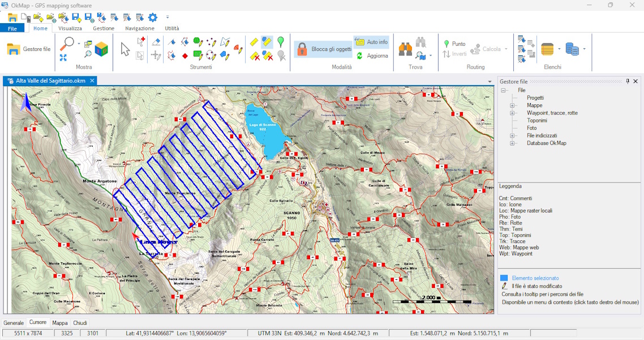The image size is (644, 340).
Task: Select Progetti in the file tree
Action: [x=535, y=98]
